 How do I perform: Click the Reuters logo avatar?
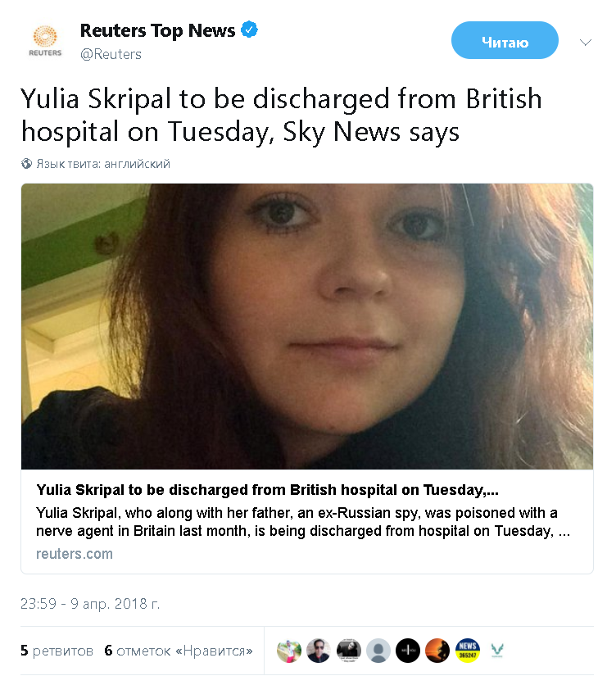click(45, 42)
